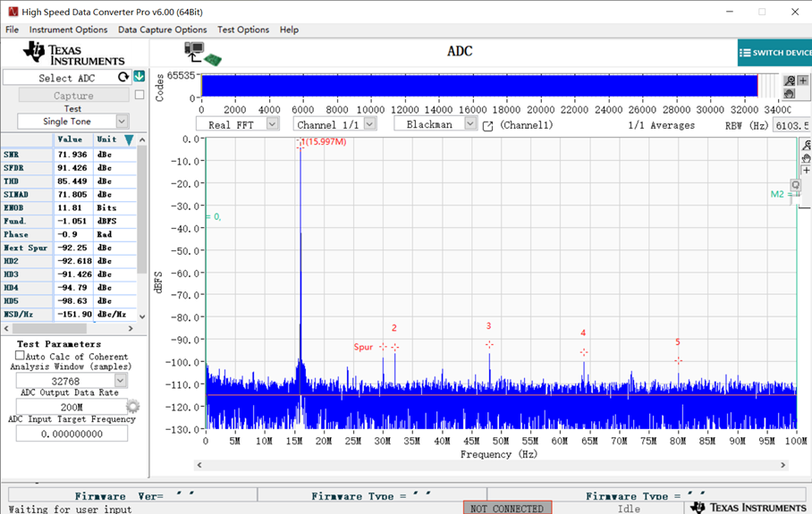Click right arrow of results table horizontal scrollbar
This screenshot has height=514, width=812.
pyautogui.click(x=131, y=328)
